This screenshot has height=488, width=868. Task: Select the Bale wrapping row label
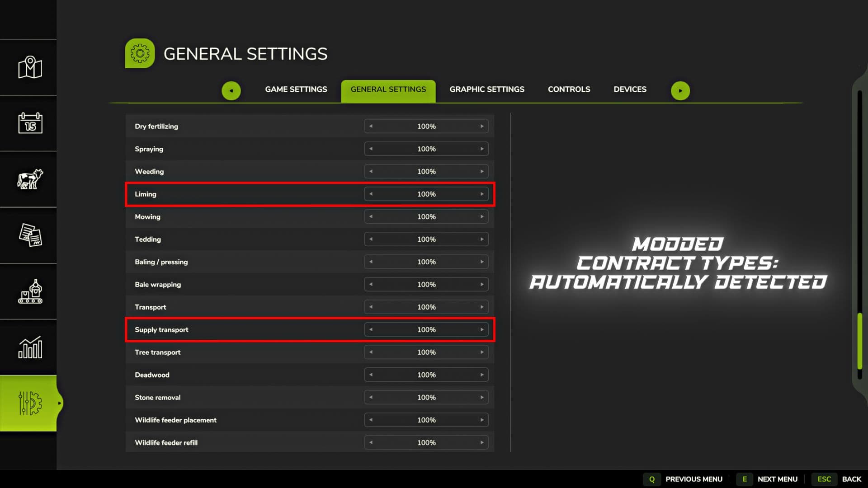tap(158, 284)
